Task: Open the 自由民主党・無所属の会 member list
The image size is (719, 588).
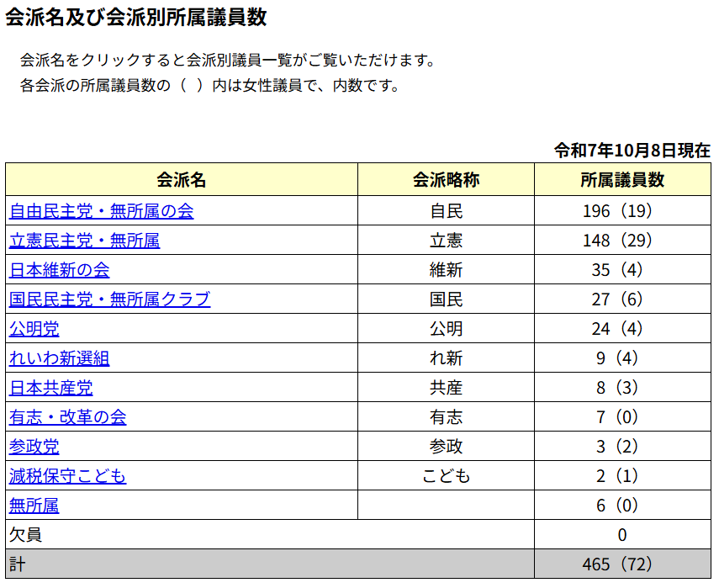Action: pyautogui.click(x=102, y=211)
